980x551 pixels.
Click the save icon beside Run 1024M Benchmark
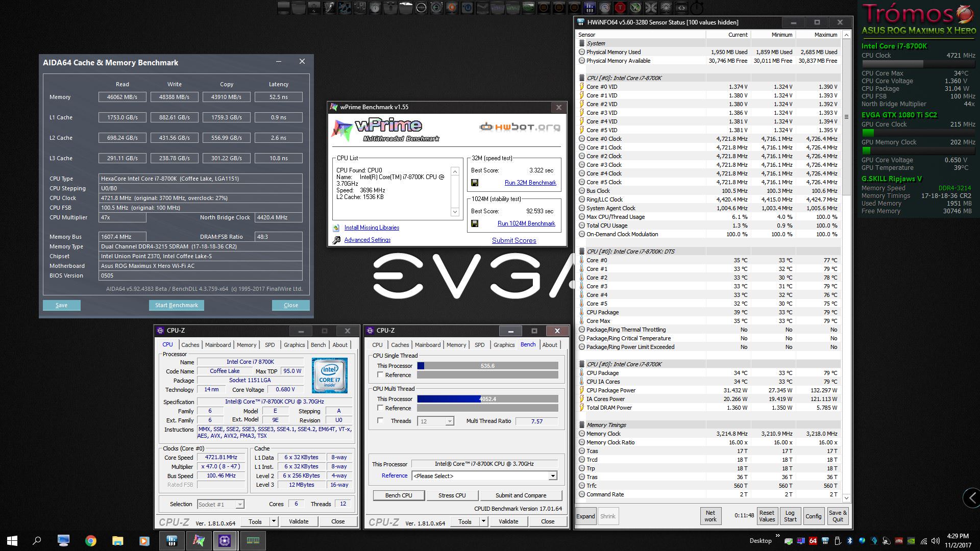click(475, 223)
